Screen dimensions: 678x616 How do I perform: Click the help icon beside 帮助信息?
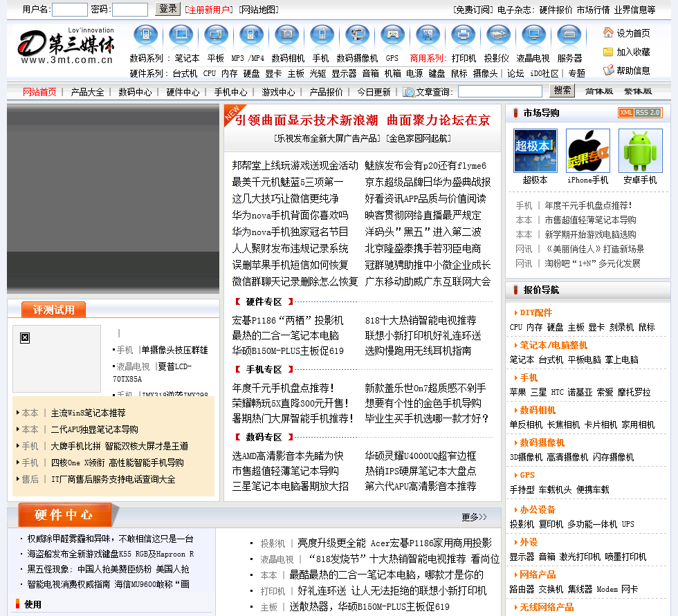click(x=608, y=70)
